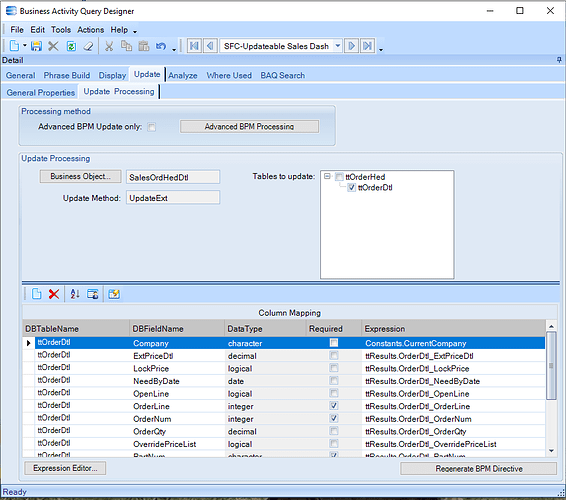Click Regenerate BPM Directive button
This screenshot has width=566, height=500.
pos(479,469)
